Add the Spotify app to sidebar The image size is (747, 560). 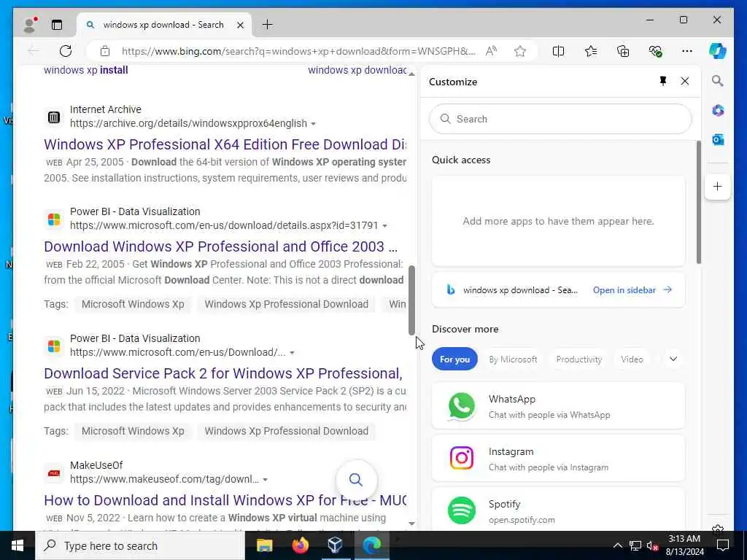[558, 510]
